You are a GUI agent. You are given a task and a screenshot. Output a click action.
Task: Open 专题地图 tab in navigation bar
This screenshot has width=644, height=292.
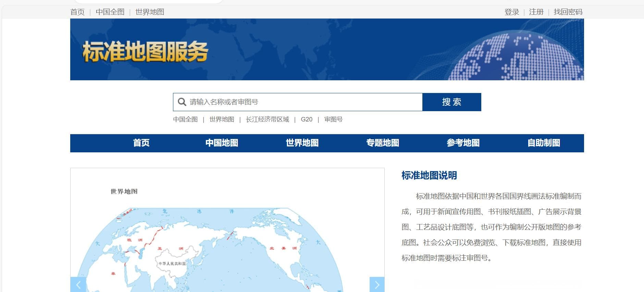click(x=383, y=143)
